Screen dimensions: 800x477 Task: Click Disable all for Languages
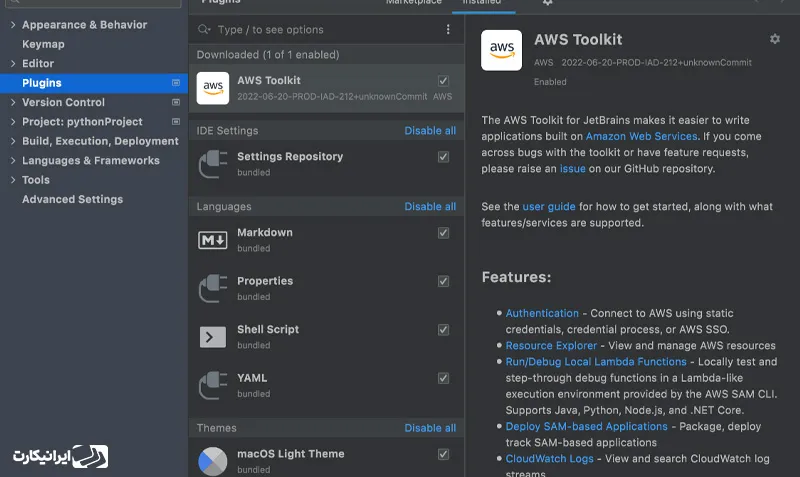tap(430, 207)
